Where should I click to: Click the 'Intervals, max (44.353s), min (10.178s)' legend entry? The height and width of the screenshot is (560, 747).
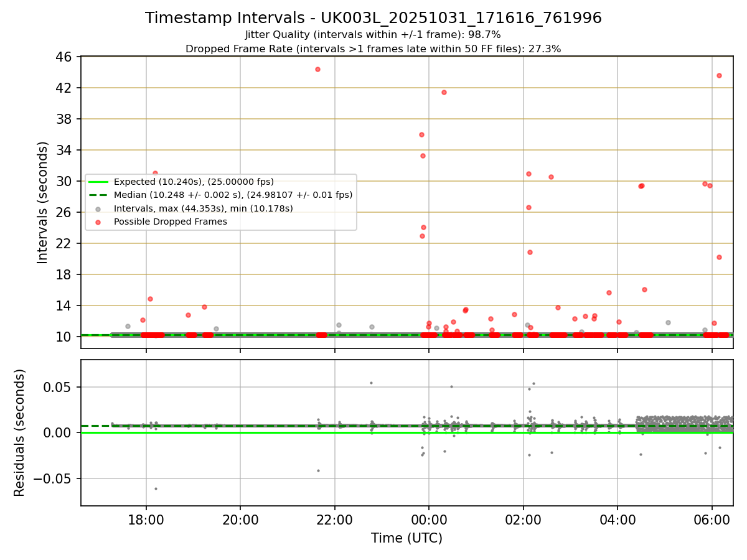203,208
